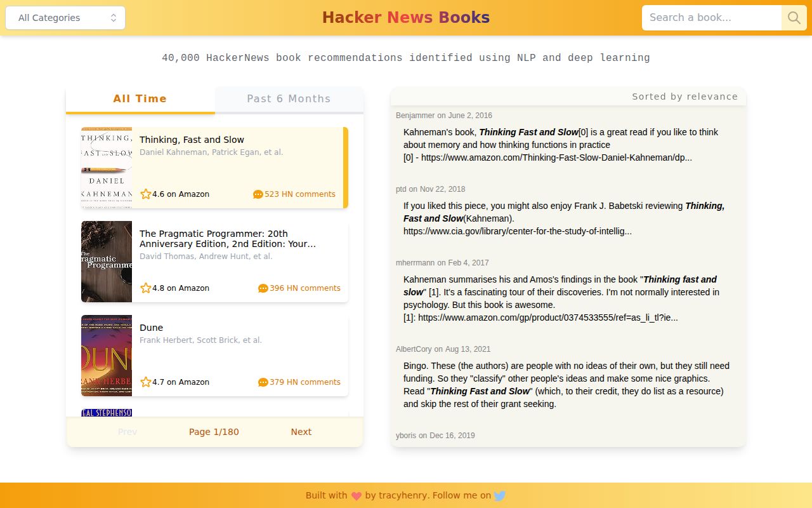The image size is (812, 508).
Task: Open the All Categories dropdown
Action: pos(65,18)
